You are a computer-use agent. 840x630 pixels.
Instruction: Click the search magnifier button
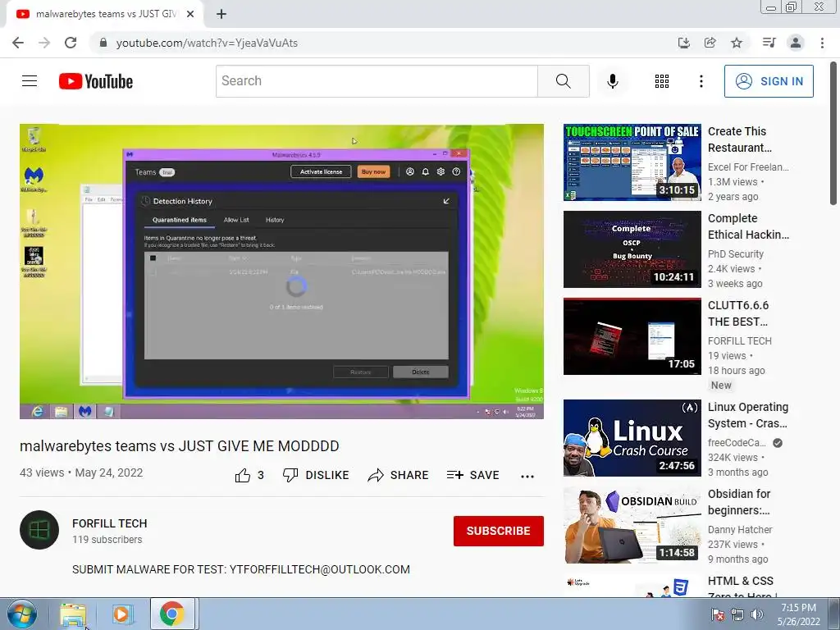[563, 81]
